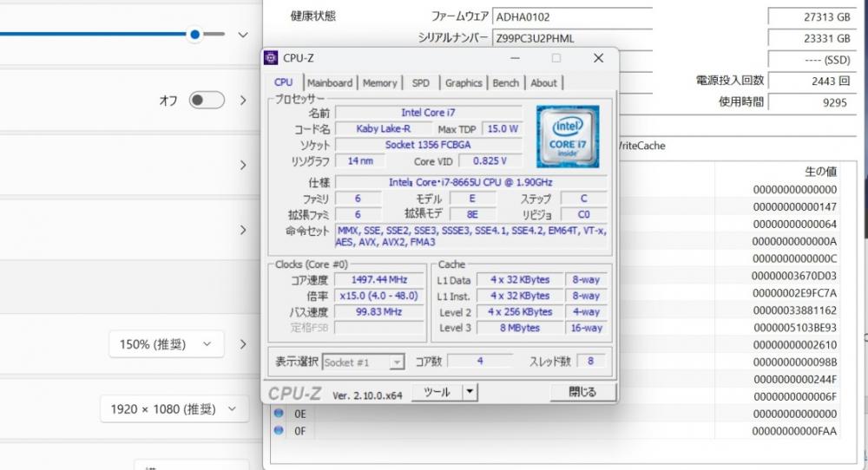Click raw value 00000000000FAA
This screenshot has height=470, width=868.
pyautogui.click(x=794, y=431)
